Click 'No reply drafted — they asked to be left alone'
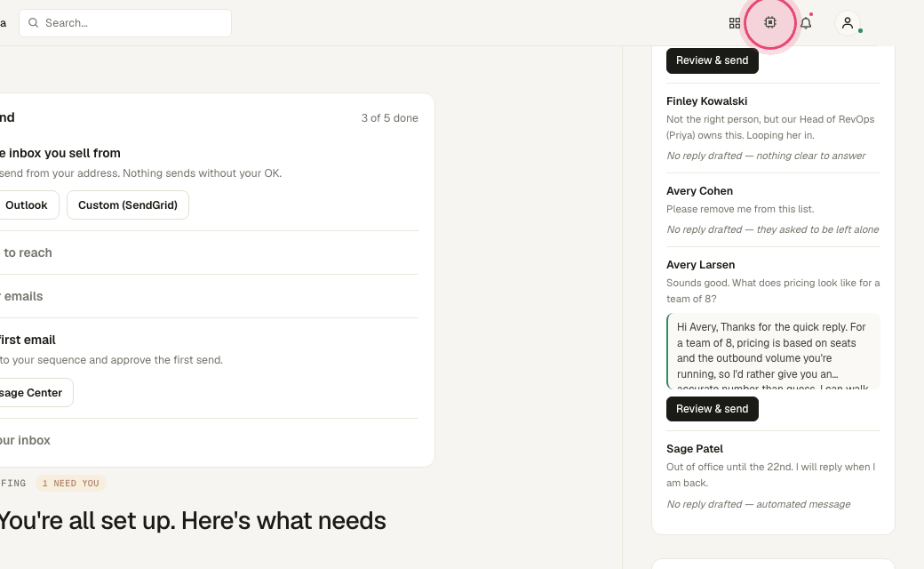 click(x=773, y=229)
